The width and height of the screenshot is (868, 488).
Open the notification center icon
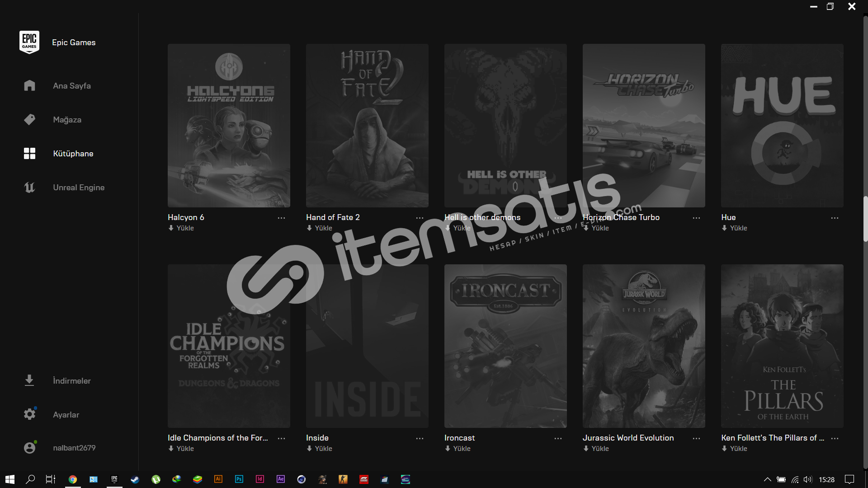pos(849,479)
